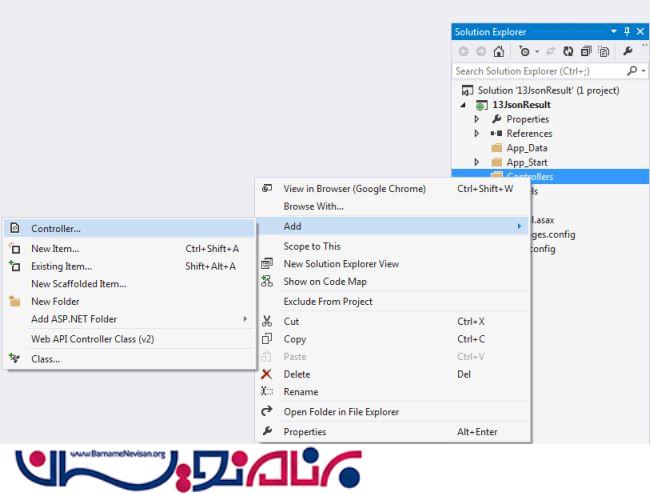Click the Rename icon
This screenshot has height=494, width=650.
(267, 391)
